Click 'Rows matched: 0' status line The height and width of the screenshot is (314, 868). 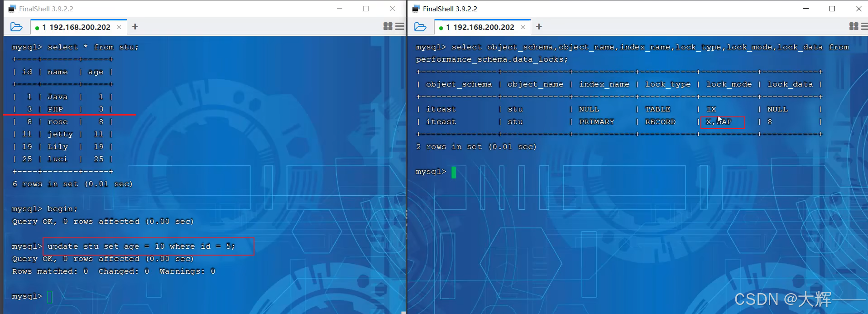pos(114,271)
